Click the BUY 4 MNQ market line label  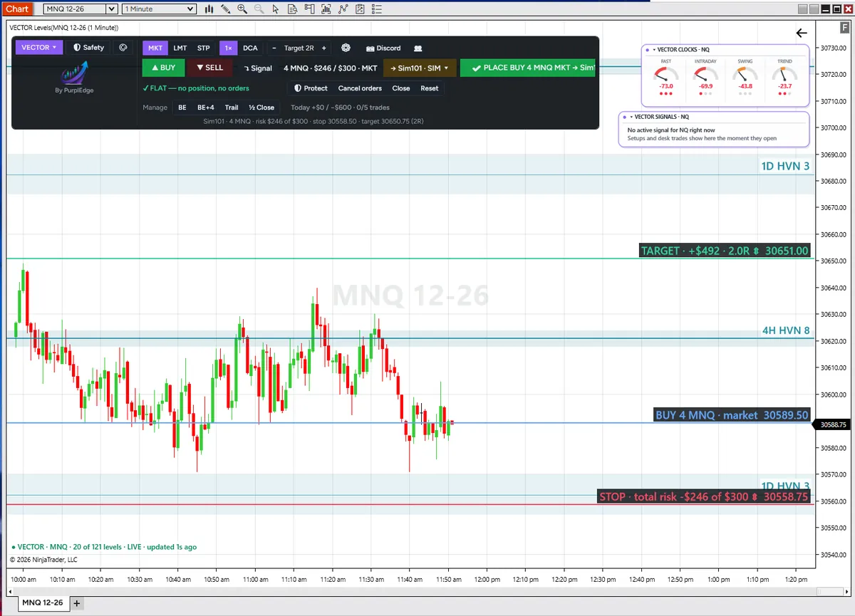pyautogui.click(x=732, y=415)
